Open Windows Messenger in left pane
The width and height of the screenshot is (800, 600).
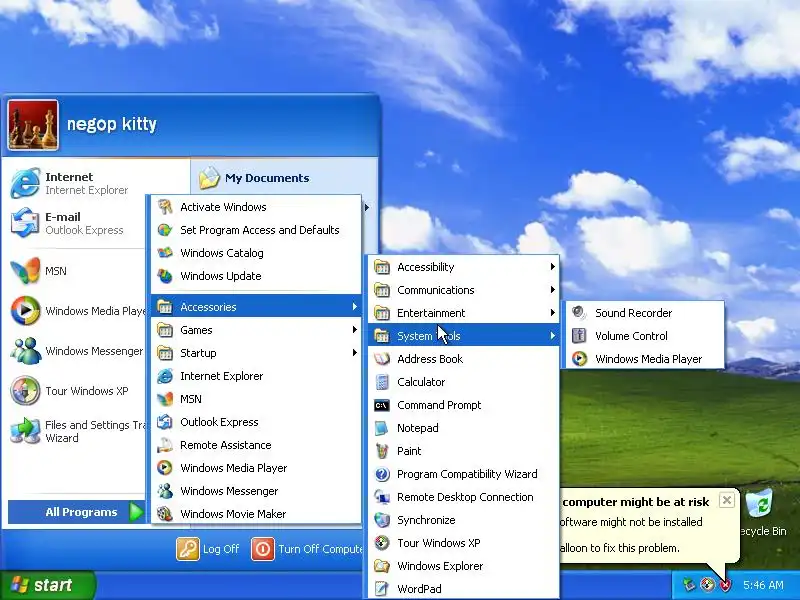click(x=77, y=351)
